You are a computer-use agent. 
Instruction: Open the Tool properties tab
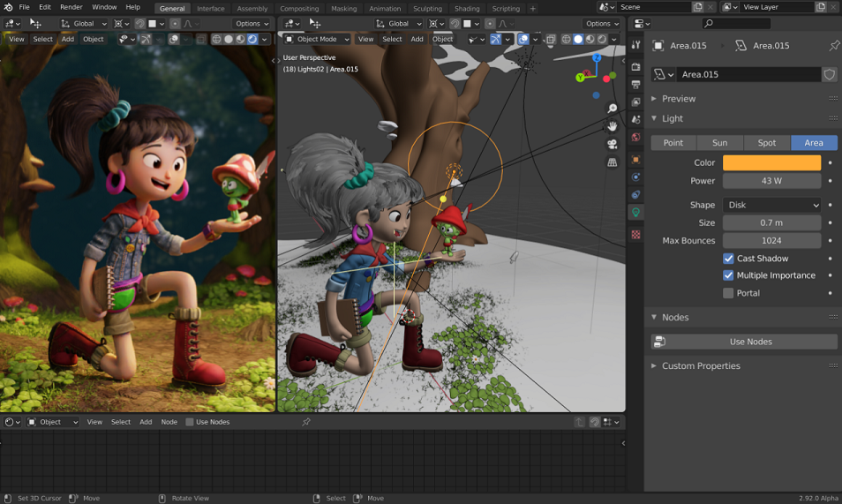635,45
